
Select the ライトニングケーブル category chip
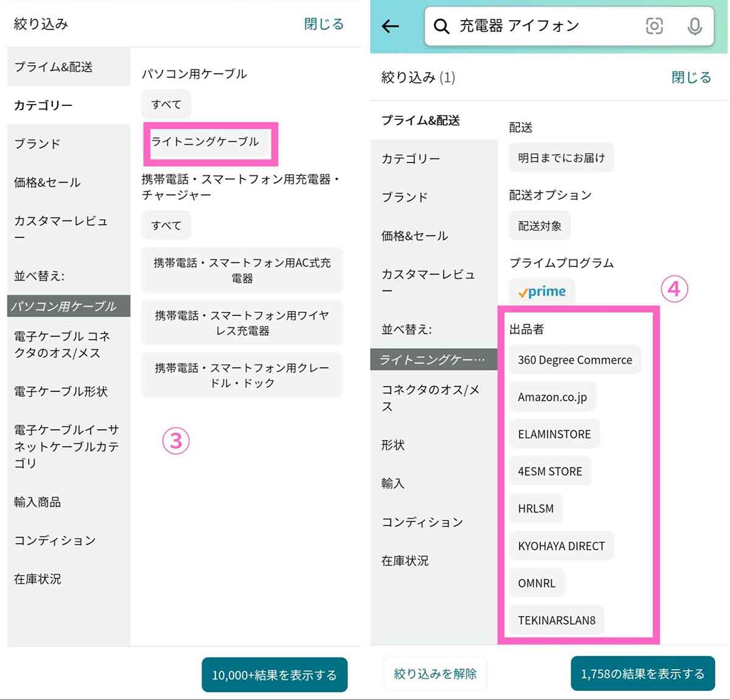(x=206, y=142)
